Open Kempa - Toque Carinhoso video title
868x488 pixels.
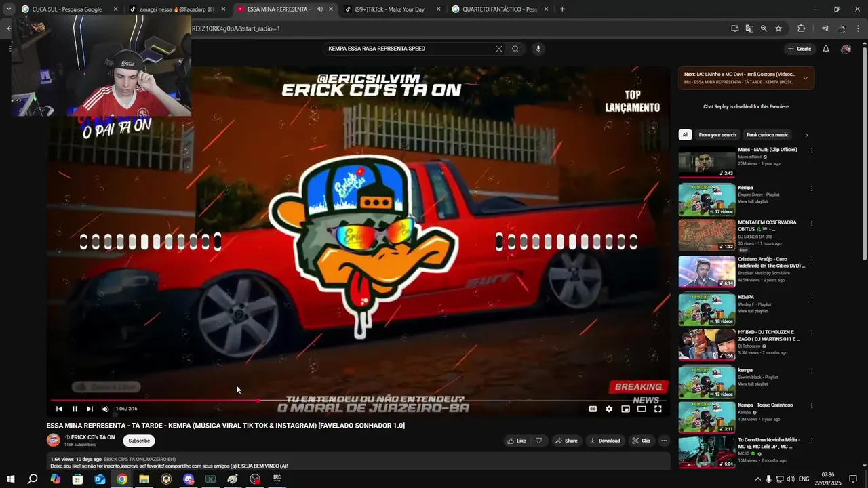click(765, 405)
